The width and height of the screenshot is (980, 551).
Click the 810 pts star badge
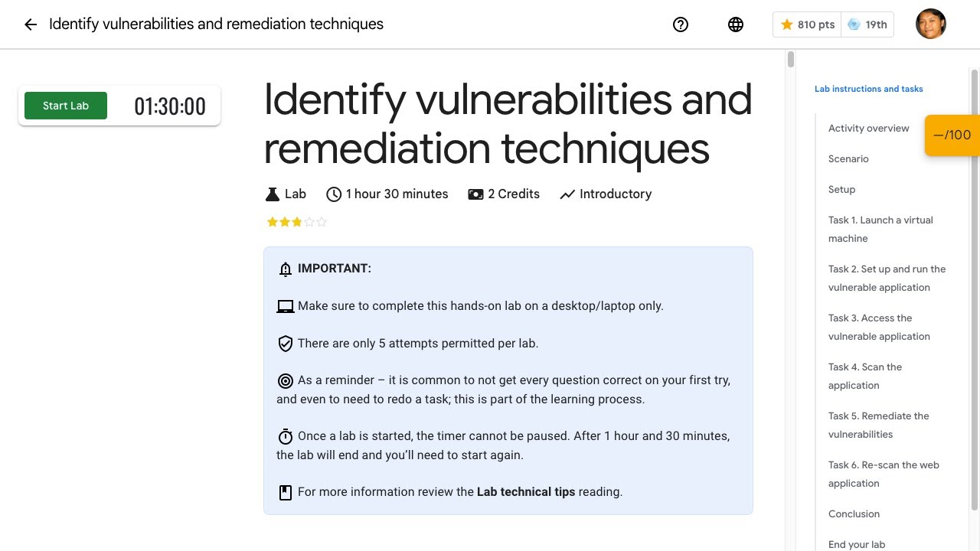pyautogui.click(x=808, y=24)
